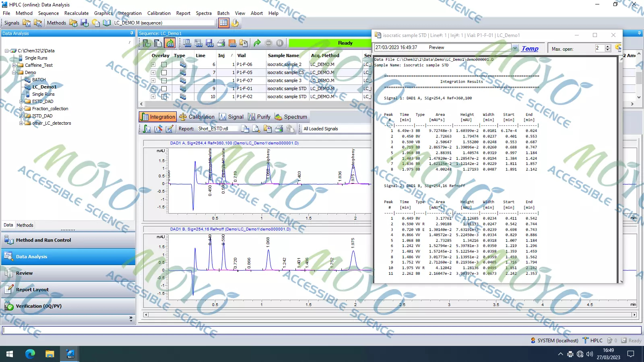Expand the Fraction_collection folder
Viewport: 644px width, 362px height.
coord(21,109)
